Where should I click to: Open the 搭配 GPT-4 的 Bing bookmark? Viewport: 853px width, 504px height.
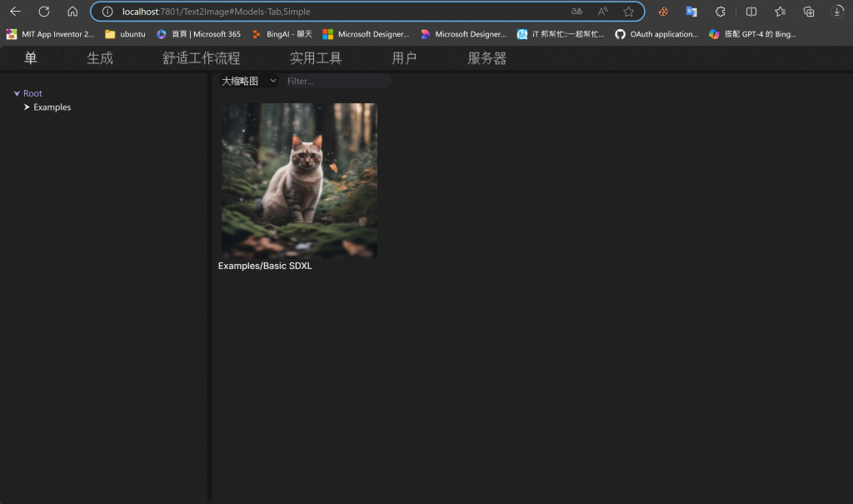[753, 34]
